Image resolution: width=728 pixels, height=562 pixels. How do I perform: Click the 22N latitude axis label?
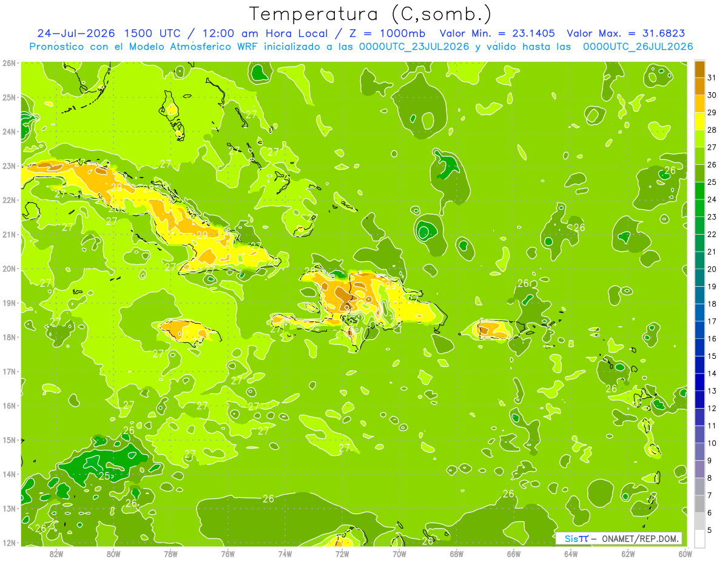click(x=8, y=200)
